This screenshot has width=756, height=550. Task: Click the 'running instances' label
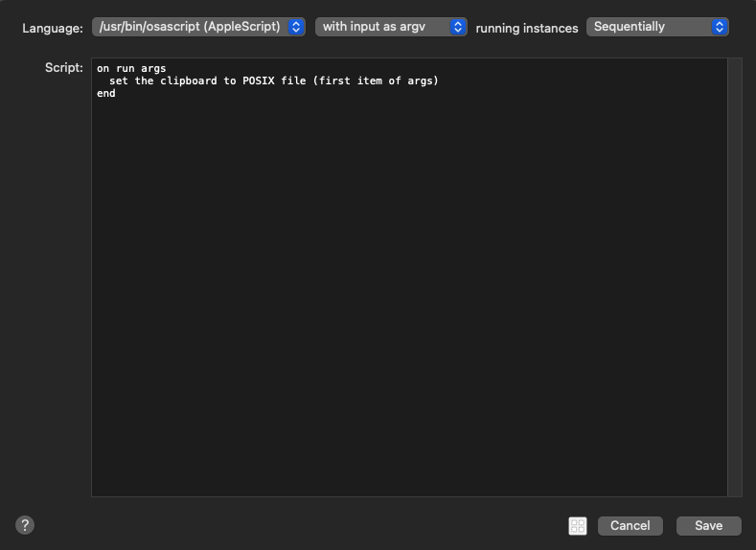526,28
